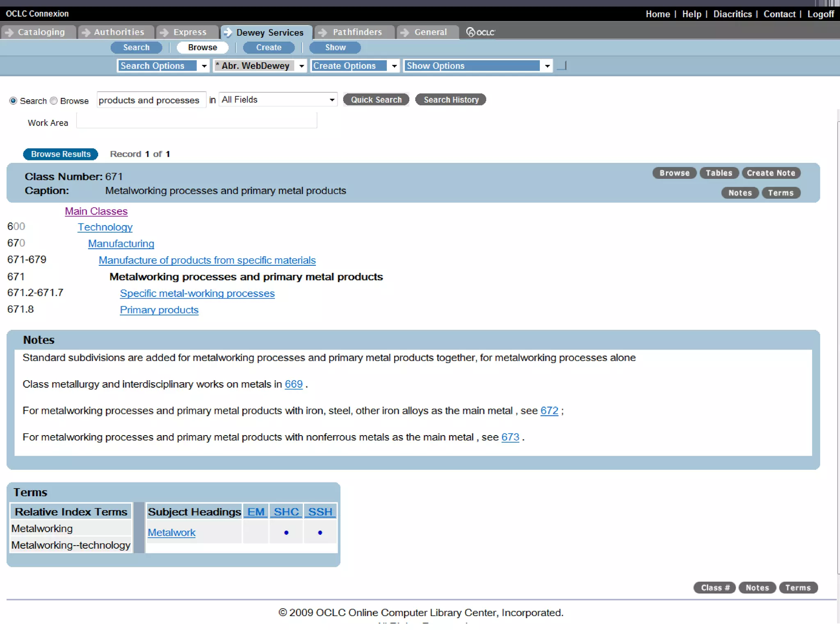Screen dimensions: 840x630
Task: Switch to the Dewey Services tab
Action: pyautogui.click(x=269, y=32)
